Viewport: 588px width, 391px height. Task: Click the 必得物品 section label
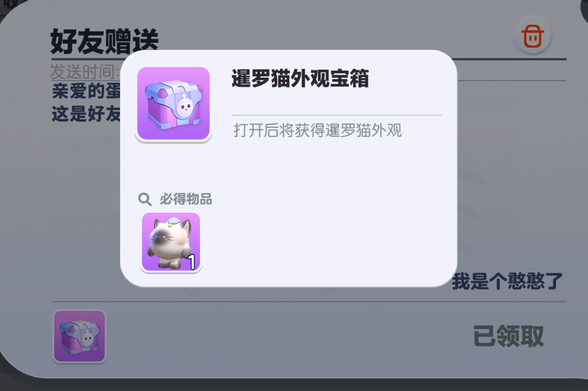click(x=186, y=199)
